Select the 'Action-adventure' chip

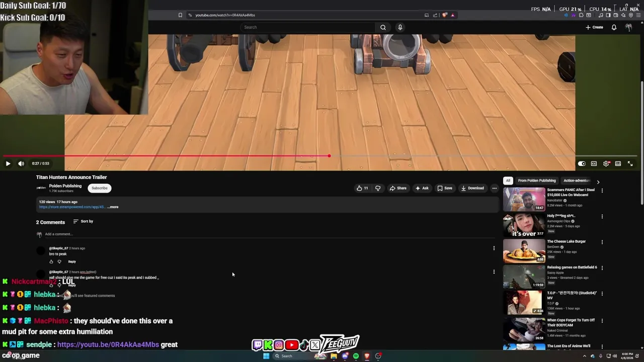point(577,180)
